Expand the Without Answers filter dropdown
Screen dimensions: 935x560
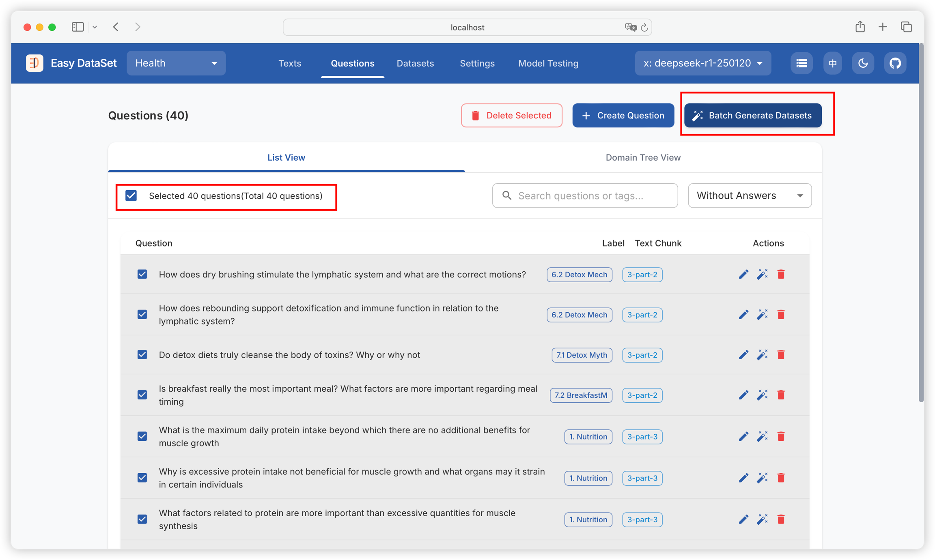click(x=749, y=196)
